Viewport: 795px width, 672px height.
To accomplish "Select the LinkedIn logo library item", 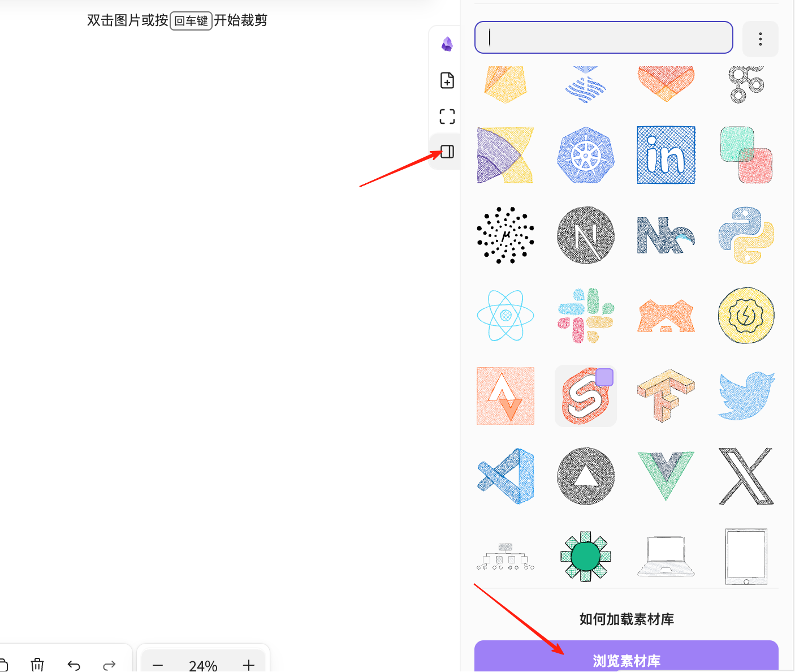I will click(666, 155).
